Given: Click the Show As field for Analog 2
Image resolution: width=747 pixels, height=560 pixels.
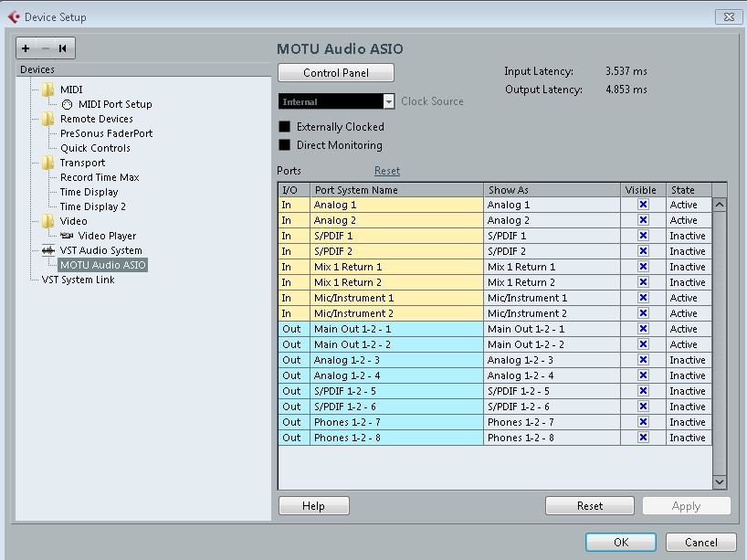Looking at the screenshot, I should click(x=552, y=220).
